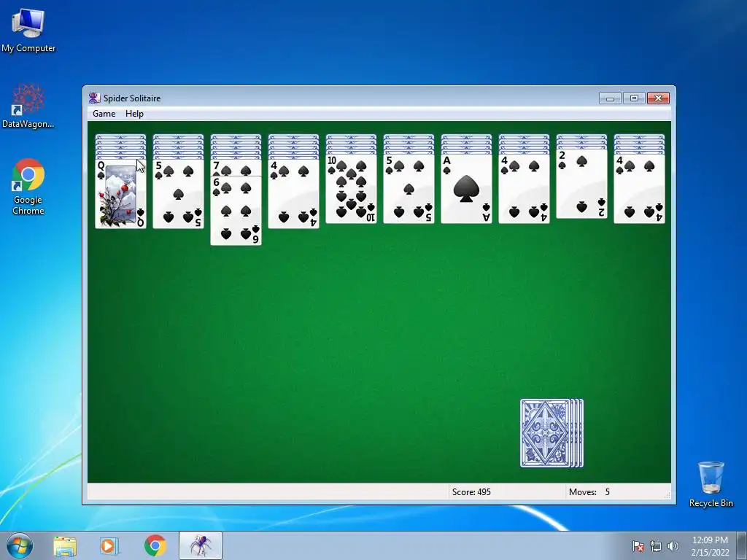Screen dimensions: 747x560
Task: Open My Computer desktop icon
Action: 28,29
